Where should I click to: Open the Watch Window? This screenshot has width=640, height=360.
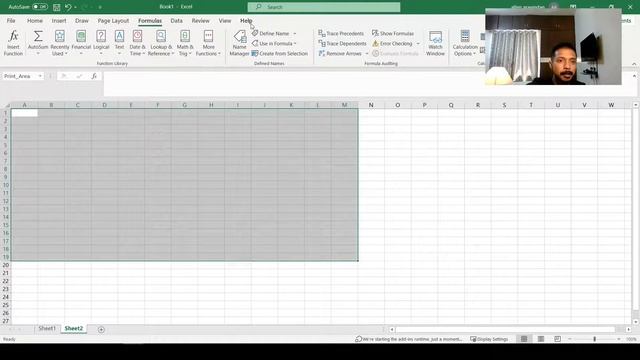[436, 43]
